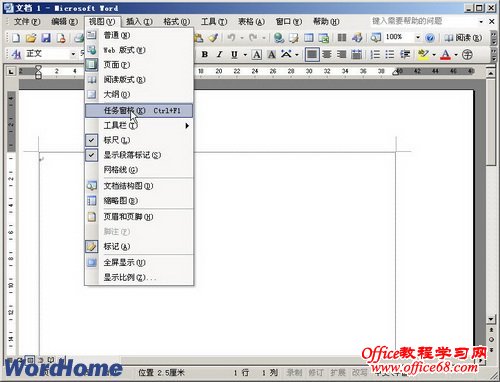Apply Underline with U icon
The image size is (500, 382).
pos(234,54)
